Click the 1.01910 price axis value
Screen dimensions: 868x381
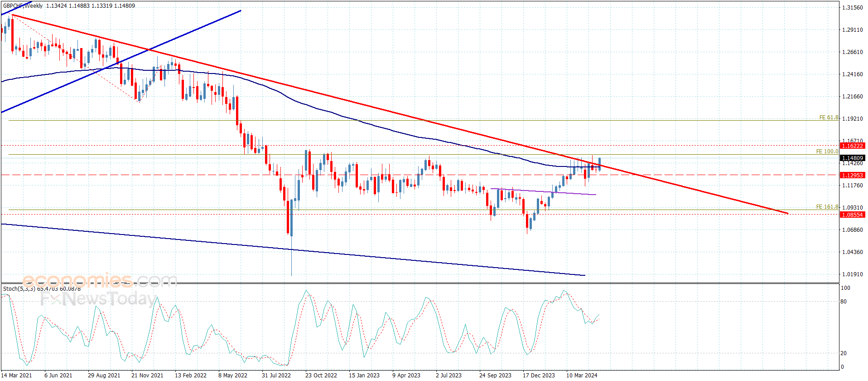click(852, 274)
